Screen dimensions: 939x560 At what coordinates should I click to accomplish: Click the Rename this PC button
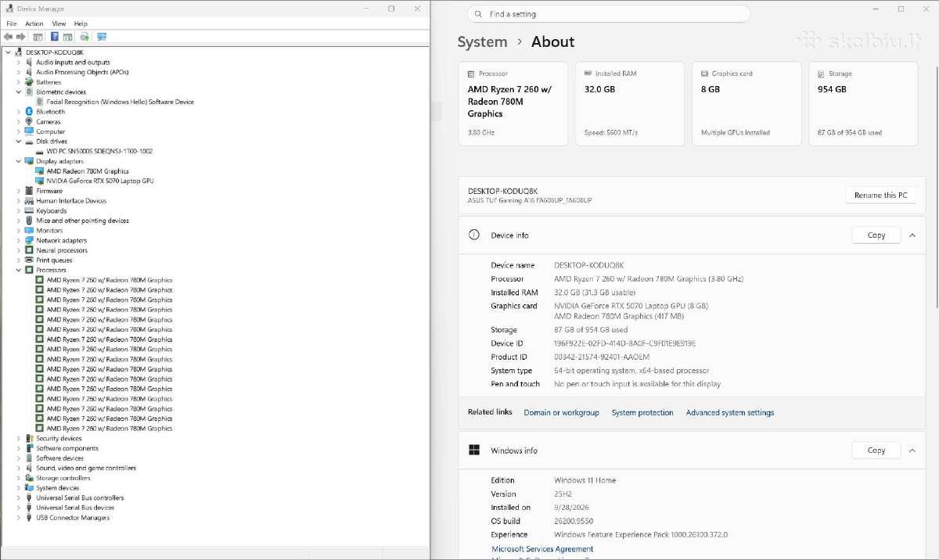(880, 195)
